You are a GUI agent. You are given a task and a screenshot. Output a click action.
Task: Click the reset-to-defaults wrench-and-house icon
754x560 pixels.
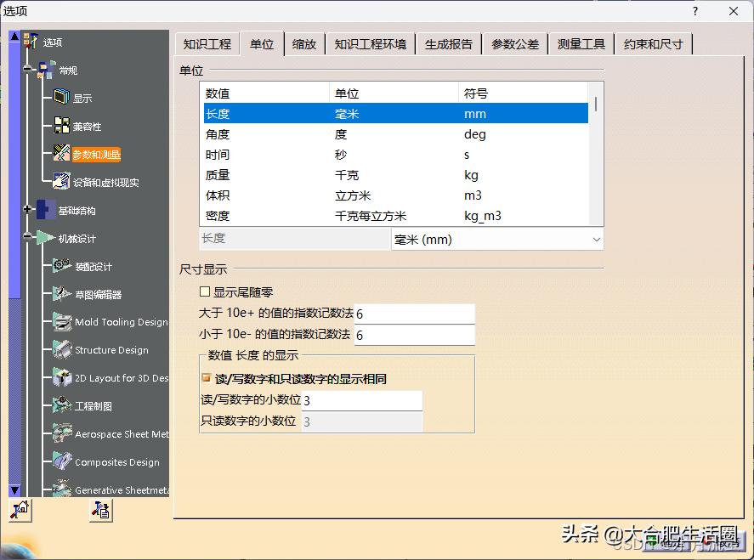tap(19, 510)
